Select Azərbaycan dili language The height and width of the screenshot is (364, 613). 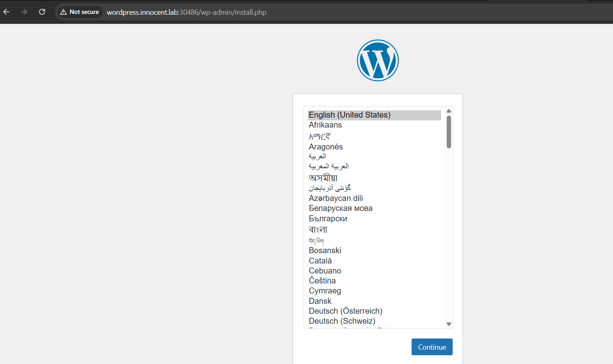(x=375, y=198)
